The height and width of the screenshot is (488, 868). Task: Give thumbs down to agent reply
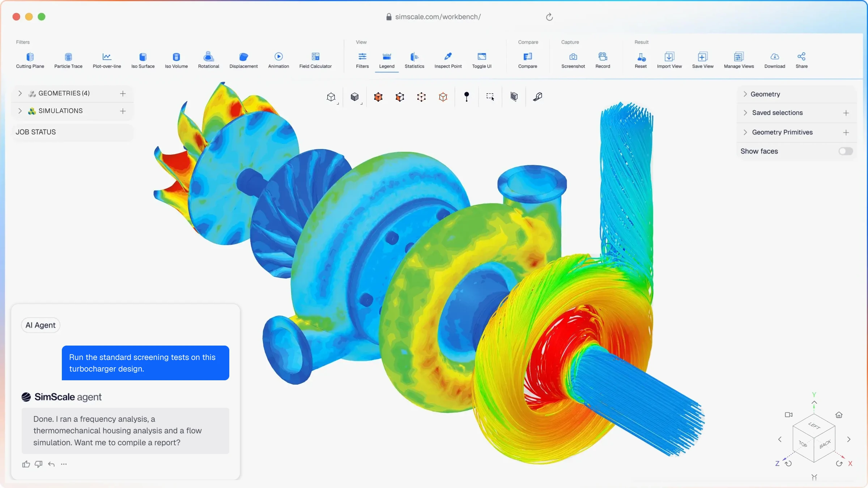(x=39, y=464)
